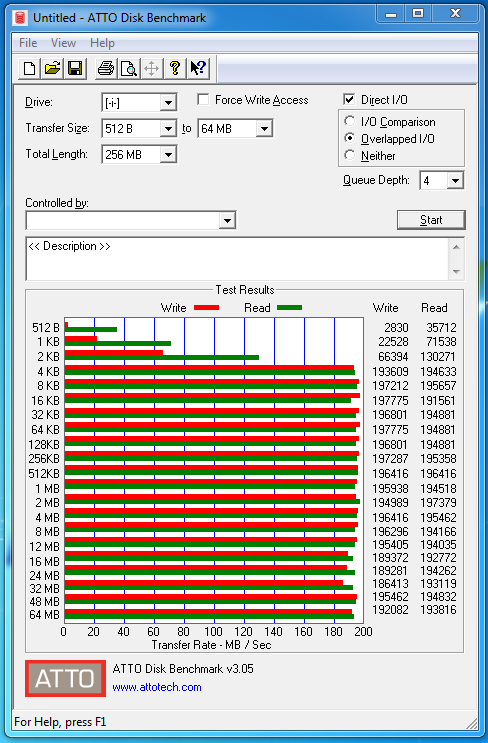
Task: Print results using the printer icon
Action: click(106, 69)
